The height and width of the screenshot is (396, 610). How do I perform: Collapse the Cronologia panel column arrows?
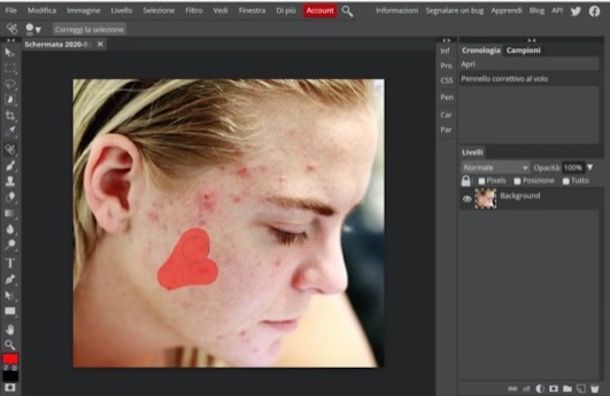tap(531, 40)
